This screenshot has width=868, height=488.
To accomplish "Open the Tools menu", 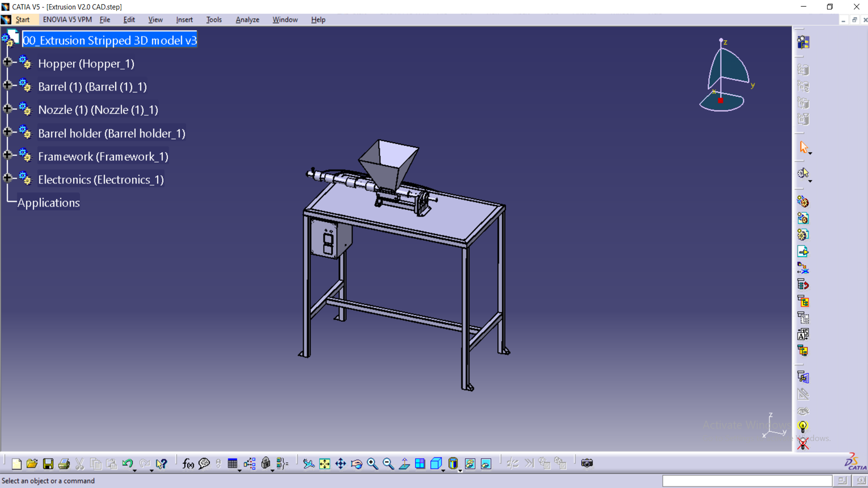I will point(214,19).
